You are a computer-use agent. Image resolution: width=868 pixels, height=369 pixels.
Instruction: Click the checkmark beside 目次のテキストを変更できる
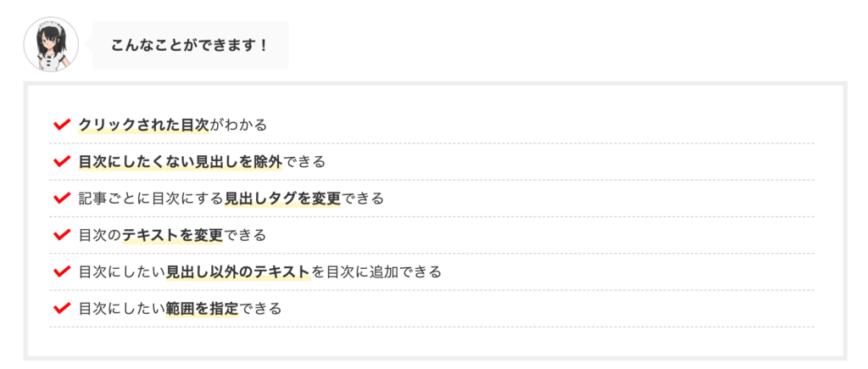[x=61, y=235]
